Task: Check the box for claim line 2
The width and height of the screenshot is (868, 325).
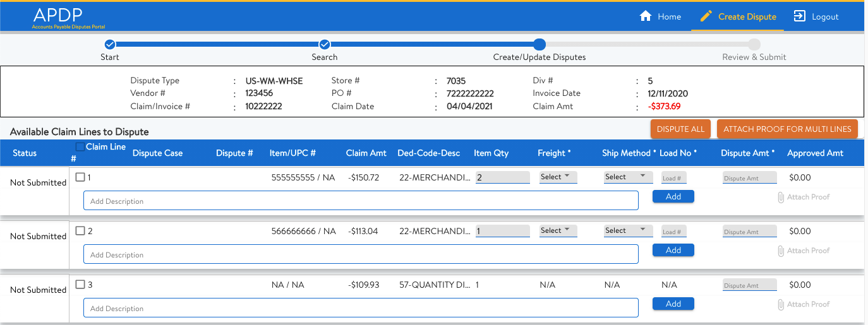Action: point(80,231)
